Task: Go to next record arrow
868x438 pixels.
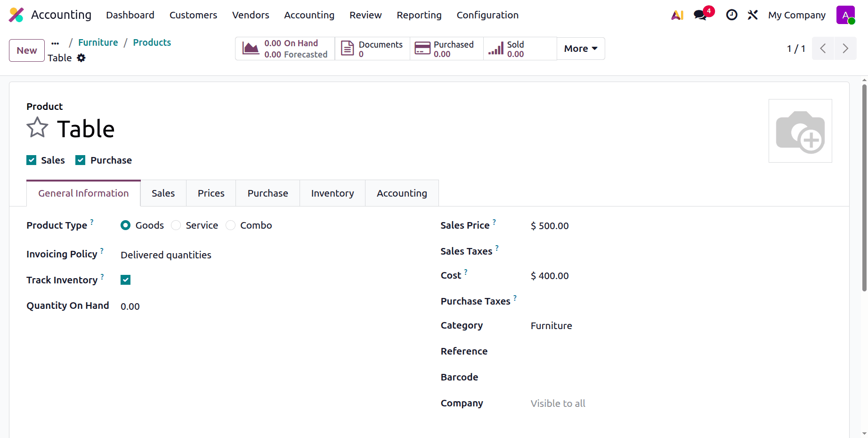Action: click(x=845, y=49)
